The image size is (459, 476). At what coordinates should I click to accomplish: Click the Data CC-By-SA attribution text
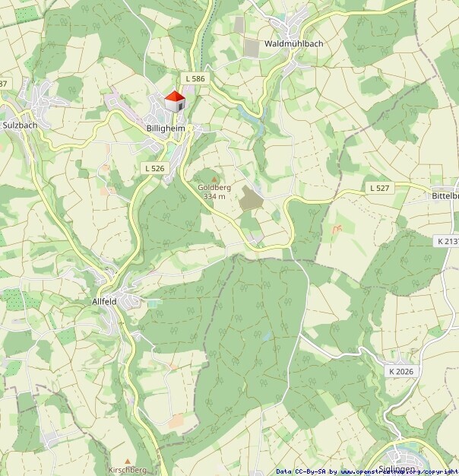point(302,471)
